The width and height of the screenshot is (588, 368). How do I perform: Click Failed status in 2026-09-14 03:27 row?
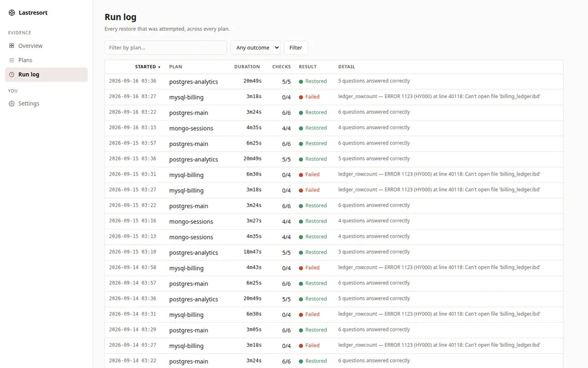point(309,346)
